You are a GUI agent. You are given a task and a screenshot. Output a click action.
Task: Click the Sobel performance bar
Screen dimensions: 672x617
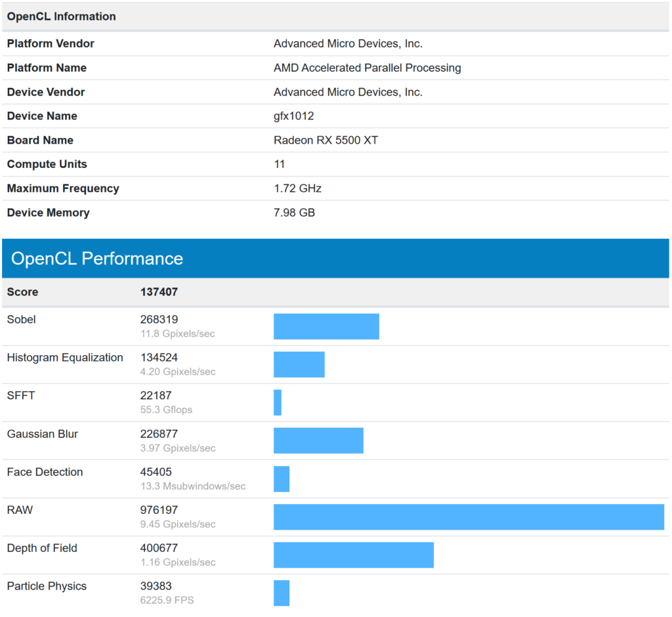[x=327, y=327]
